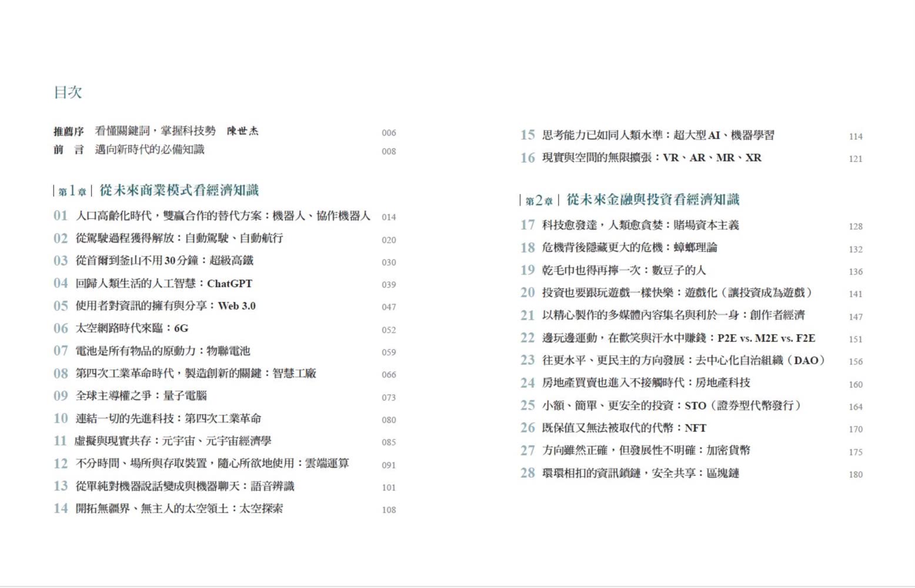
Task: Click page number 114
Action: coord(856,136)
